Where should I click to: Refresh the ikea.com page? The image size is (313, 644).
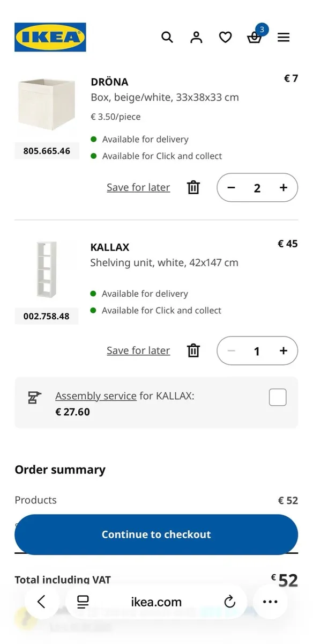(x=229, y=602)
